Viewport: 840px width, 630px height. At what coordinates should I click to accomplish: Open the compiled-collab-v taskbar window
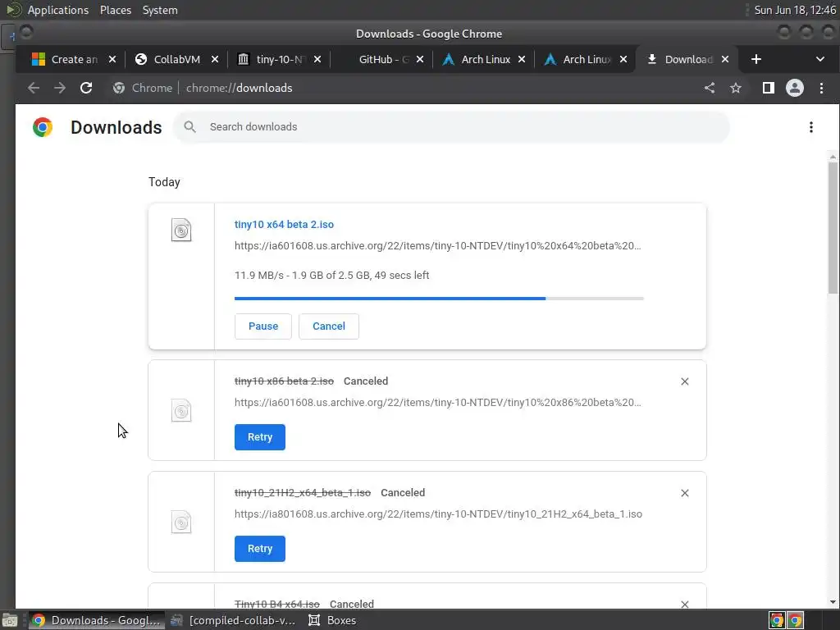(x=233, y=620)
